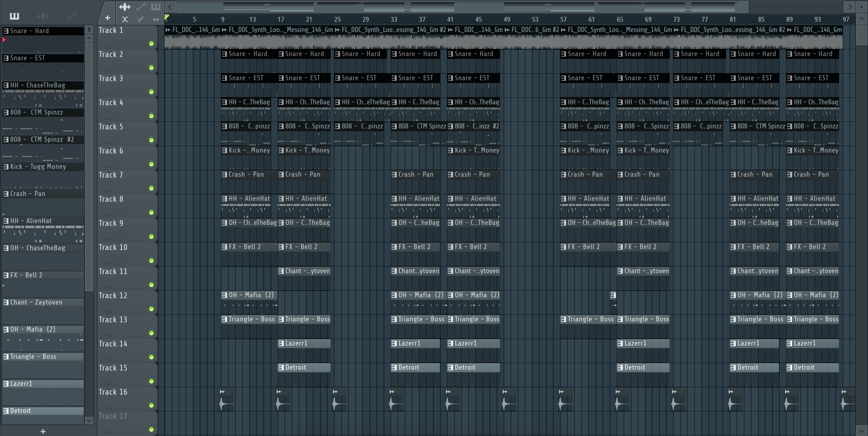This screenshot has height=436, width=868.
Task: Focus audio clips in the playlist
Action: 125,6
